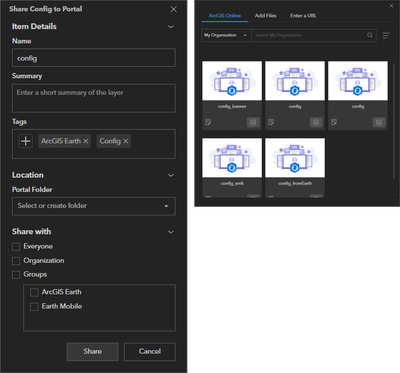Open the Portal Folder dropdown

(x=94, y=206)
